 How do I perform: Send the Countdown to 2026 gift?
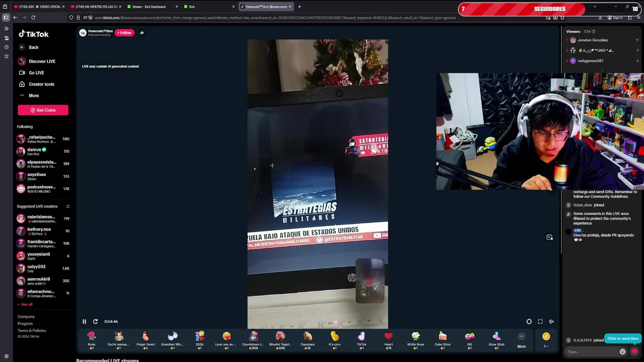254,340
